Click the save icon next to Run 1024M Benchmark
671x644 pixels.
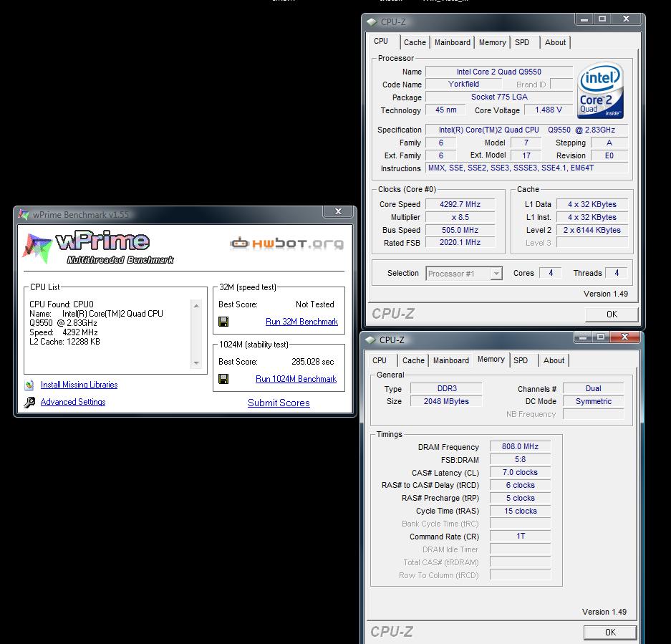pyautogui.click(x=223, y=379)
